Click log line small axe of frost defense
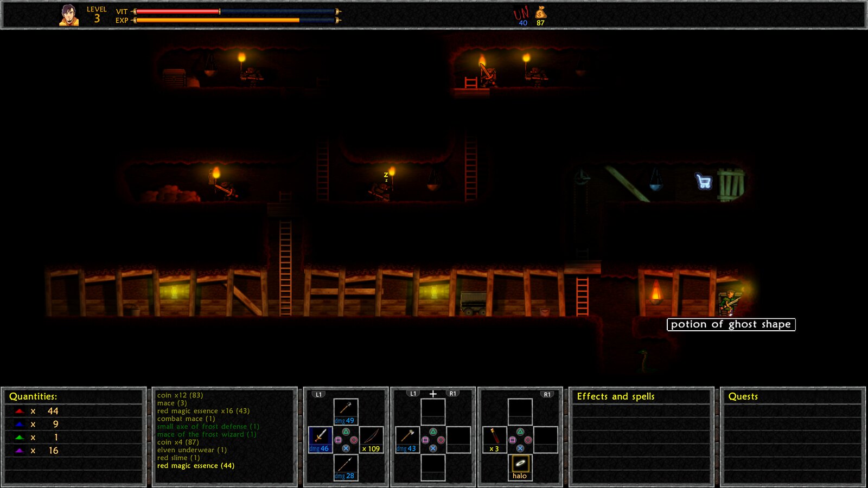 (x=208, y=426)
